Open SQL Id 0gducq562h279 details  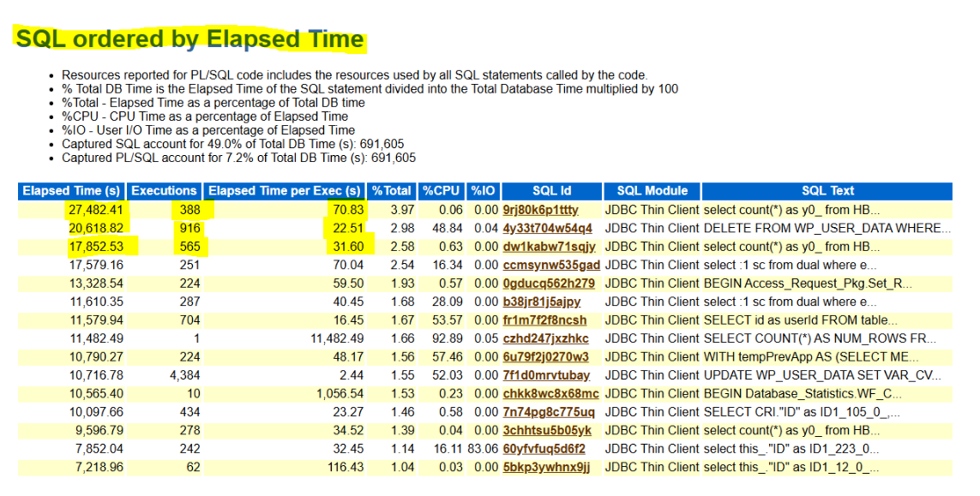click(549, 284)
